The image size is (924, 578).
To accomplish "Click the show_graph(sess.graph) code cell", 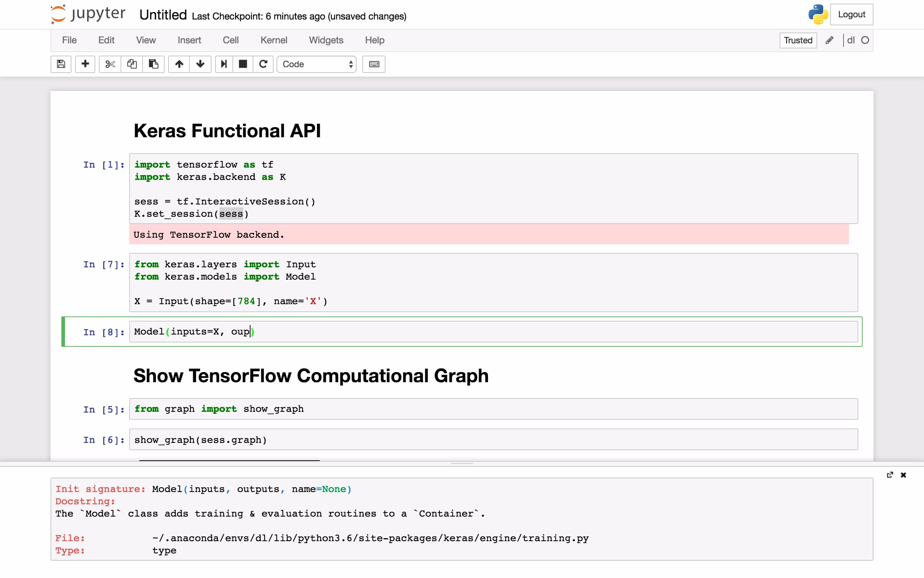I will [493, 440].
